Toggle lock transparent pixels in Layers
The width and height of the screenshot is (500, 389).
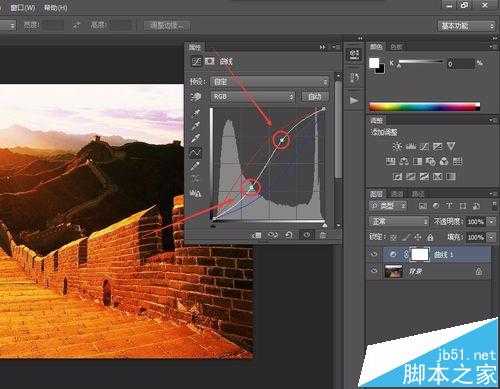394,237
